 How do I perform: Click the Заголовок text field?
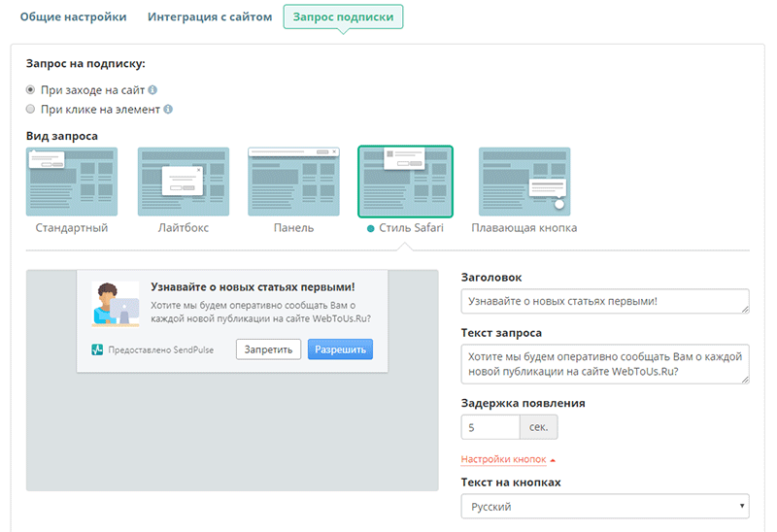[x=605, y=301]
